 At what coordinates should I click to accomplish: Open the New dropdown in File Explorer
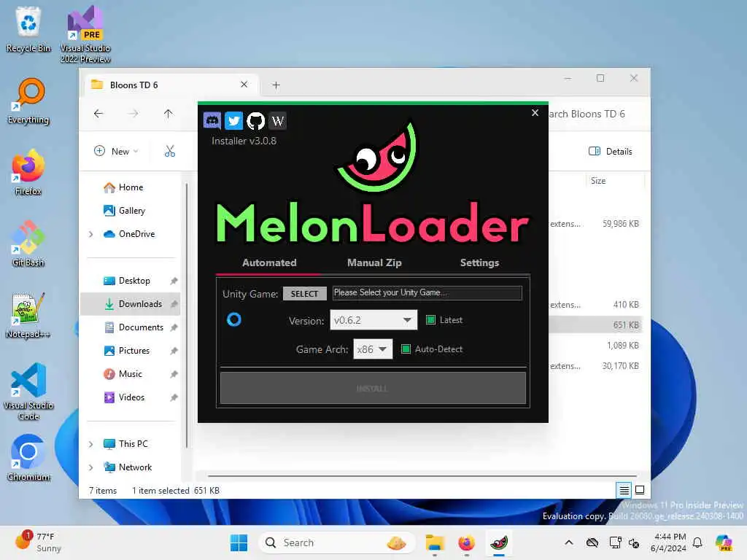coord(116,152)
